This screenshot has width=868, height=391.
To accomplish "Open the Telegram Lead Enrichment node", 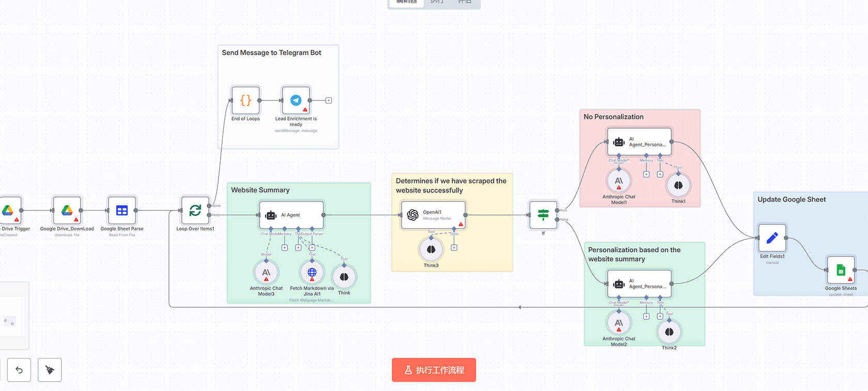I will (296, 100).
